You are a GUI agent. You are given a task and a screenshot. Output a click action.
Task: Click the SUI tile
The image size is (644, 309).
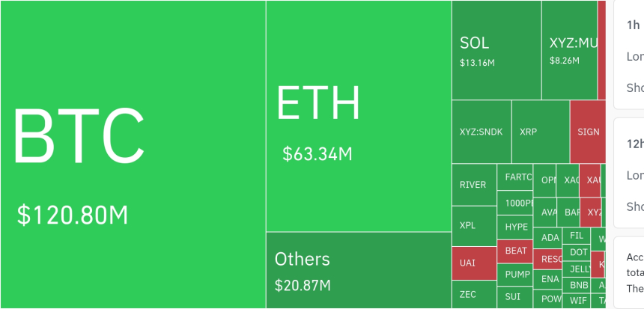coord(513,296)
